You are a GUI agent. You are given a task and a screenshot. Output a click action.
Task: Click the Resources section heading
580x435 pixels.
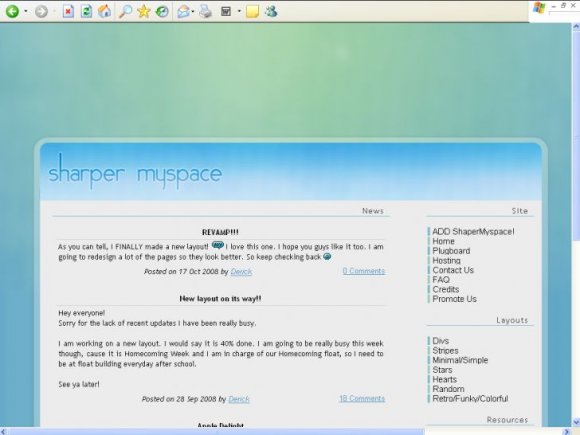[x=507, y=420]
